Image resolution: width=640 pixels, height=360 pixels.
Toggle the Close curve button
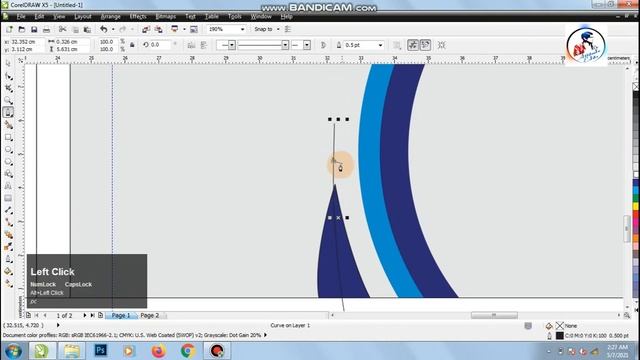[323, 45]
